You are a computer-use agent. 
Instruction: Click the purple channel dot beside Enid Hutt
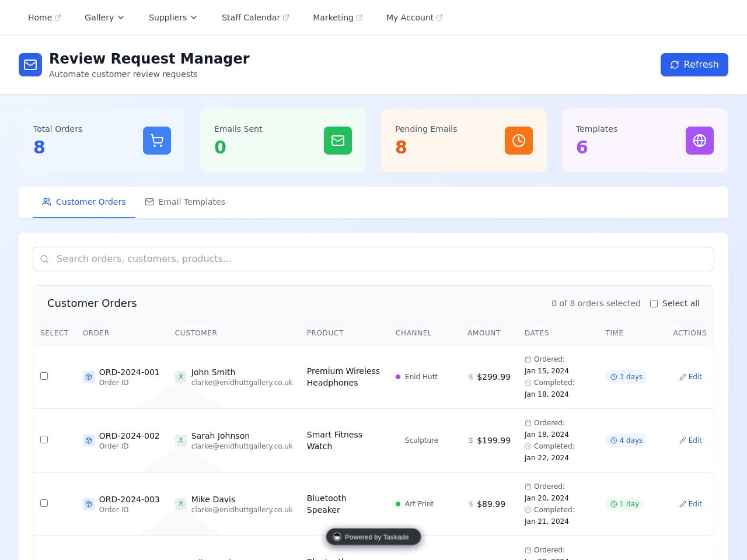coord(398,377)
